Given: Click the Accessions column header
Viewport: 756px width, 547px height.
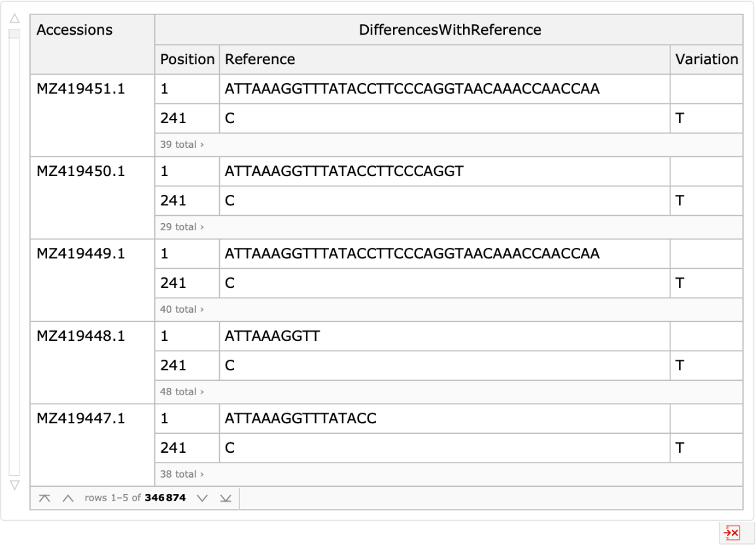Looking at the screenshot, I should [x=74, y=30].
